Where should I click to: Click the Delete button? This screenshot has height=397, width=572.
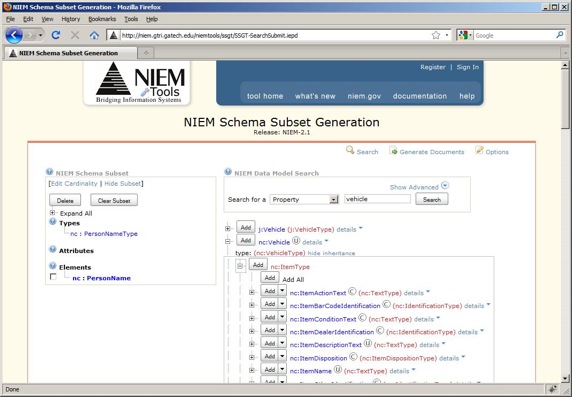pyautogui.click(x=65, y=200)
